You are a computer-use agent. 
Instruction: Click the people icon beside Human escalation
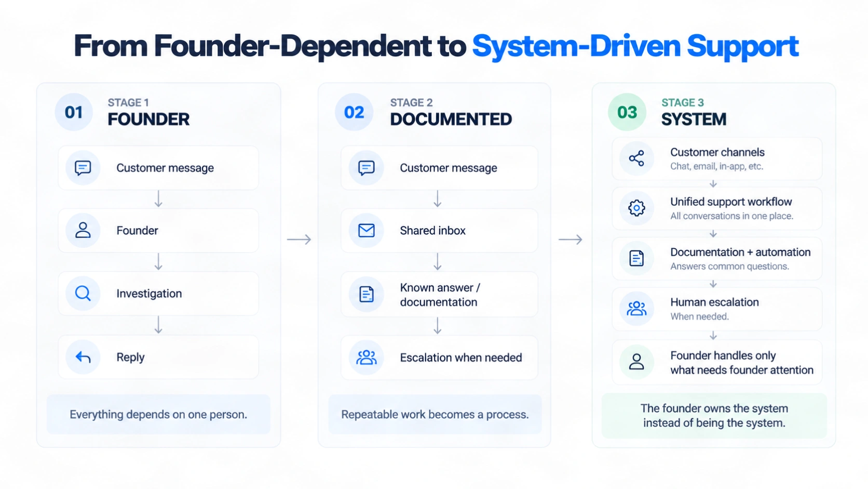click(x=636, y=309)
